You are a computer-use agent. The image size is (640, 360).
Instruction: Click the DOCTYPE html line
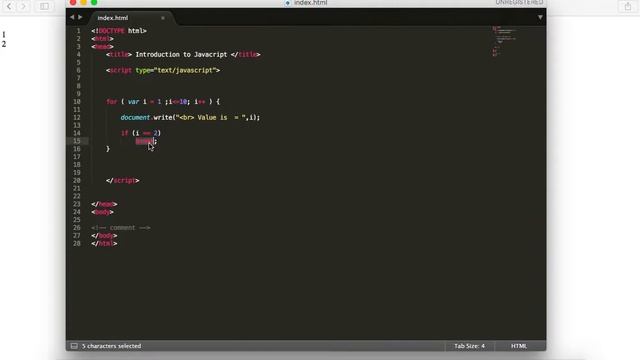pos(119,31)
